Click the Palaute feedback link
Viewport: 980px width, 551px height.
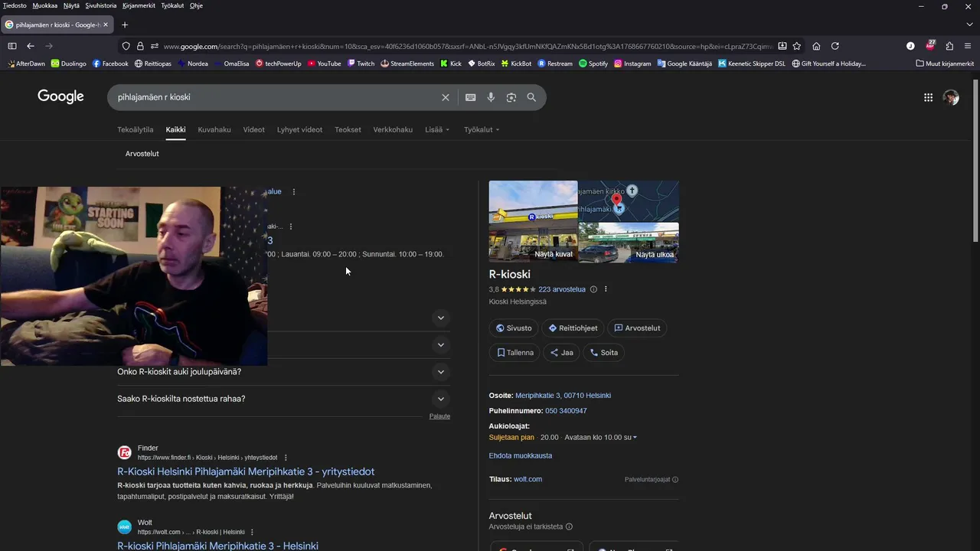tap(439, 416)
